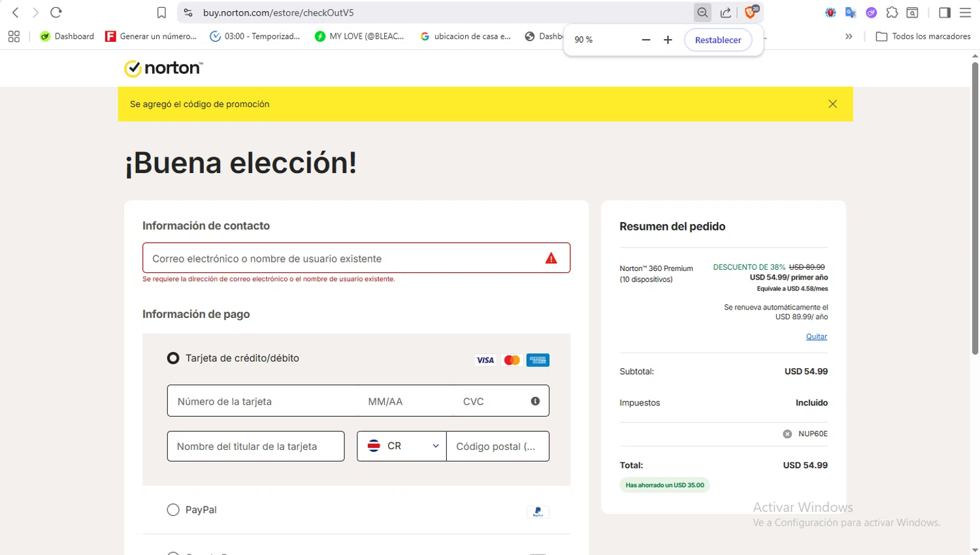Viewport: 980px width, 555px height.
Task: Click the Restablecer zoom button
Action: (718, 40)
